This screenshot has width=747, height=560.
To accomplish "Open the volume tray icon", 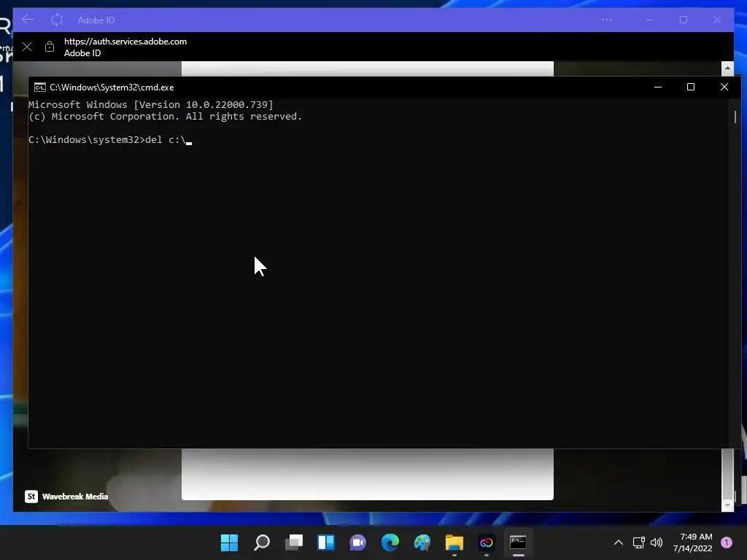I will point(657,542).
